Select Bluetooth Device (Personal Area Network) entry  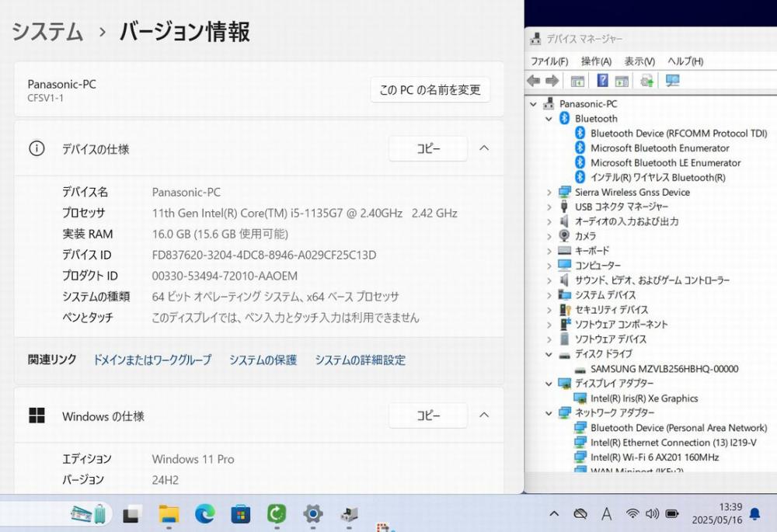(678, 427)
